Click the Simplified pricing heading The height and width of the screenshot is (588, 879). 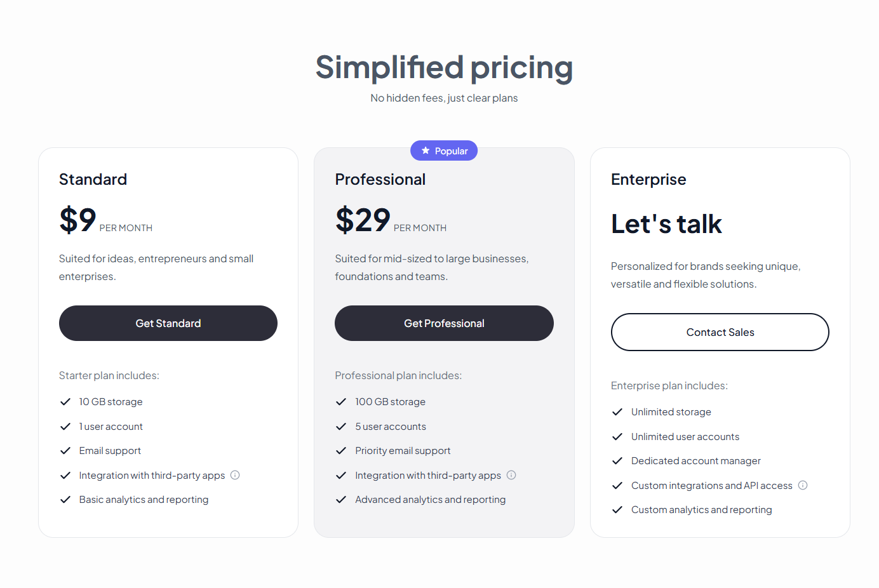tap(444, 67)
